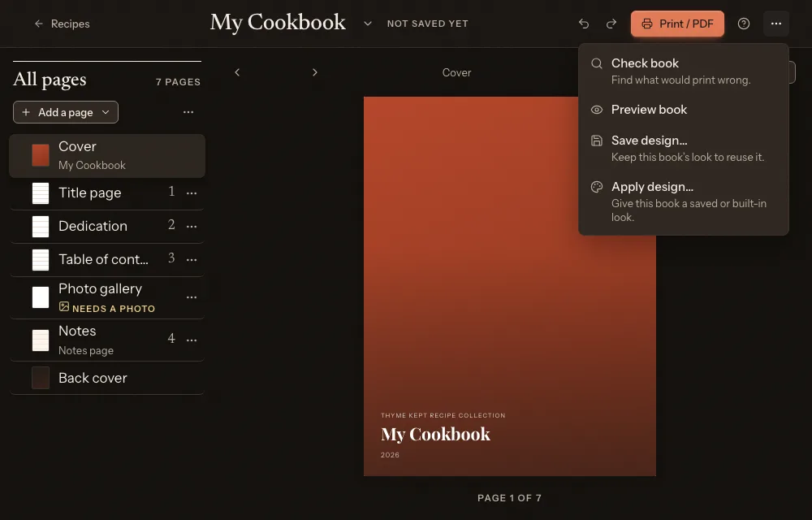Click the palette icon beside Apply design
The image size is (812, 520).
597,187
